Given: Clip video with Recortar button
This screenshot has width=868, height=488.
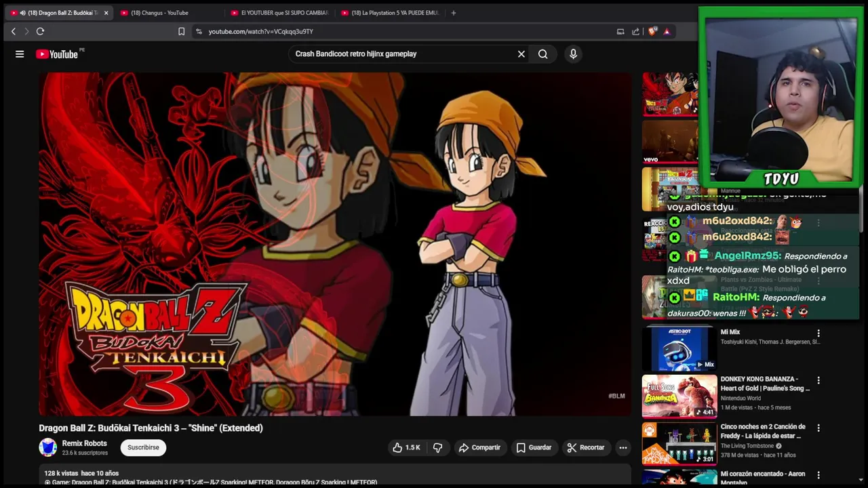Looking at the screenshot, I should (586, 447).
